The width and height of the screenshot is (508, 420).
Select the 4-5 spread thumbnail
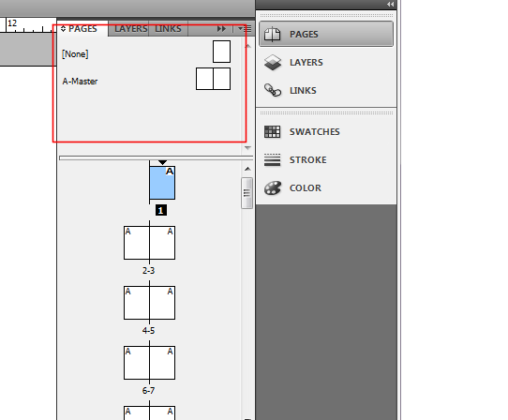tap(149, 303)
